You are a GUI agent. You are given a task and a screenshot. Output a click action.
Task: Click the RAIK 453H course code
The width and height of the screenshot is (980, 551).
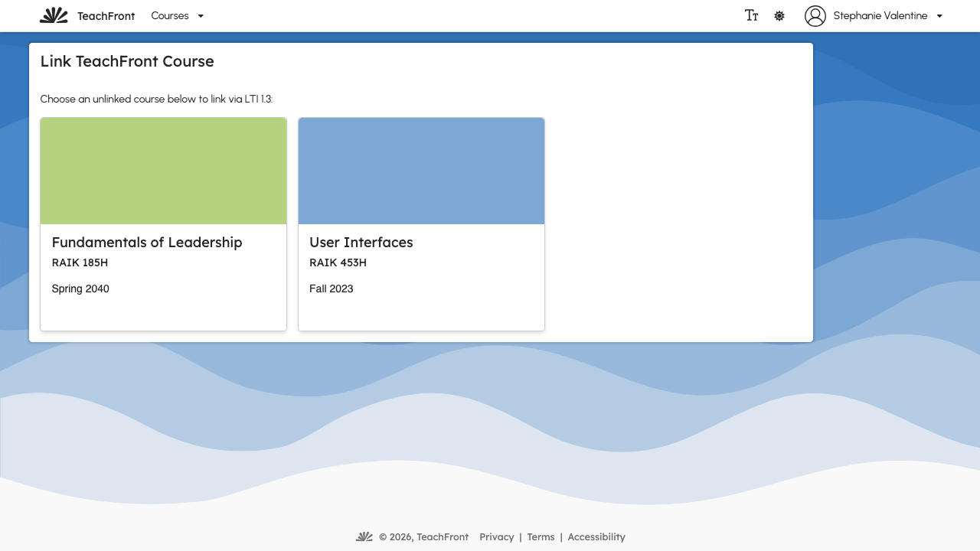click(x=338, y=262)
